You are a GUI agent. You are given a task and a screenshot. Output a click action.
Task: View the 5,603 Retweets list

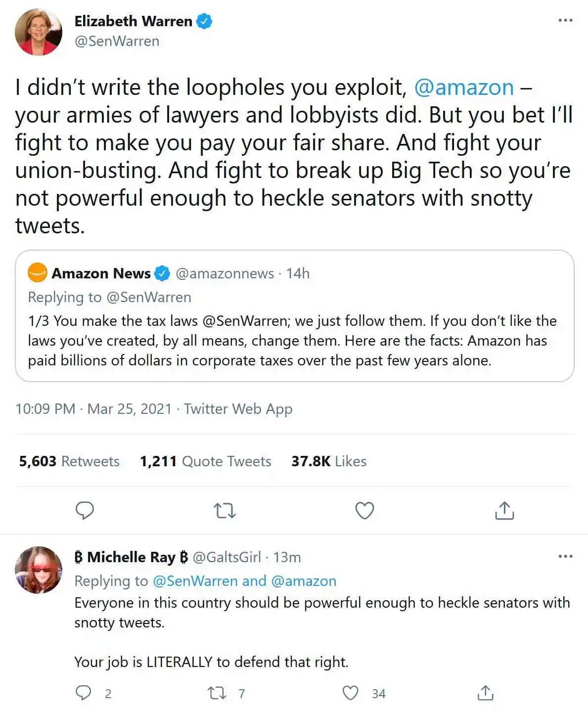[x=69, y=461]
